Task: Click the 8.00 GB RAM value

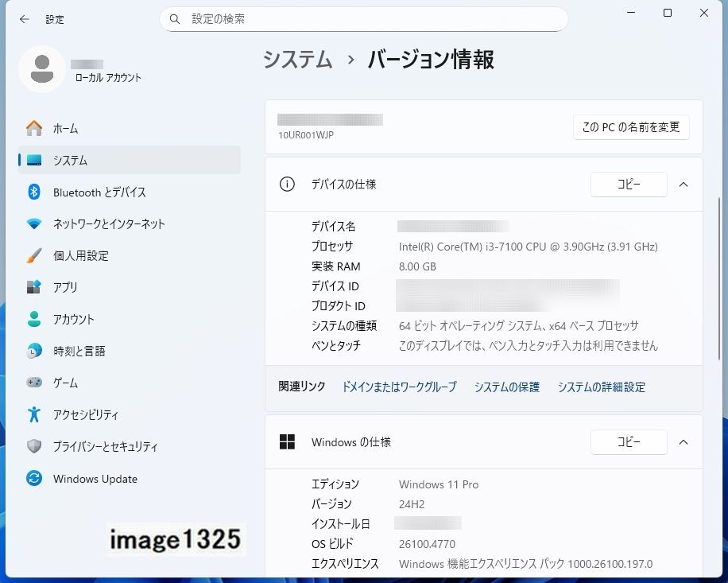Action: [417, 266]
